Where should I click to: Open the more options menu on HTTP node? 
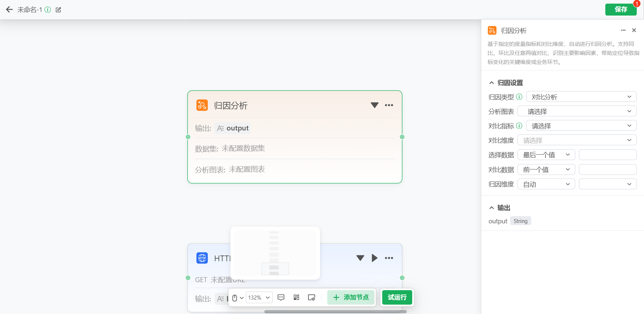pyautogui.click(x=389, y=258)
